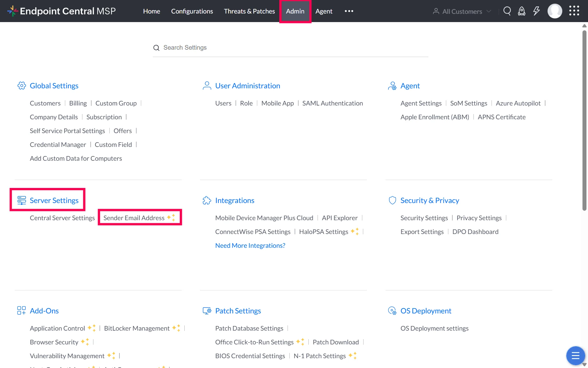The height and width of the screenshot is (368, 588).
Task: Open the Configurations tab
Action: [192, 11]
